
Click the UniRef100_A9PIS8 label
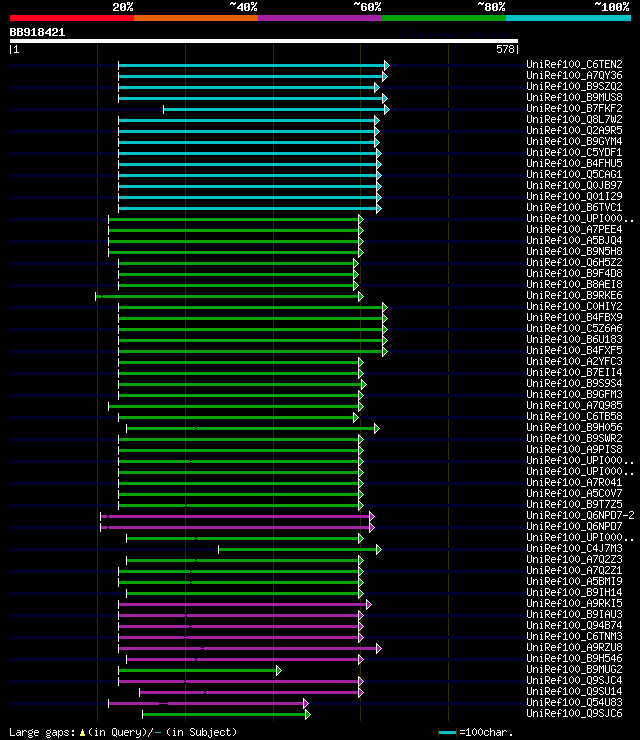click(x=574, y=450)
